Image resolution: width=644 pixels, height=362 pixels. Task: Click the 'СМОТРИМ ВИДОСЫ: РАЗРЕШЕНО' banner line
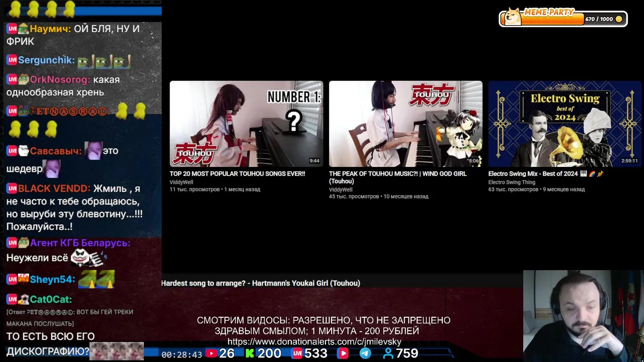(324, 320)
